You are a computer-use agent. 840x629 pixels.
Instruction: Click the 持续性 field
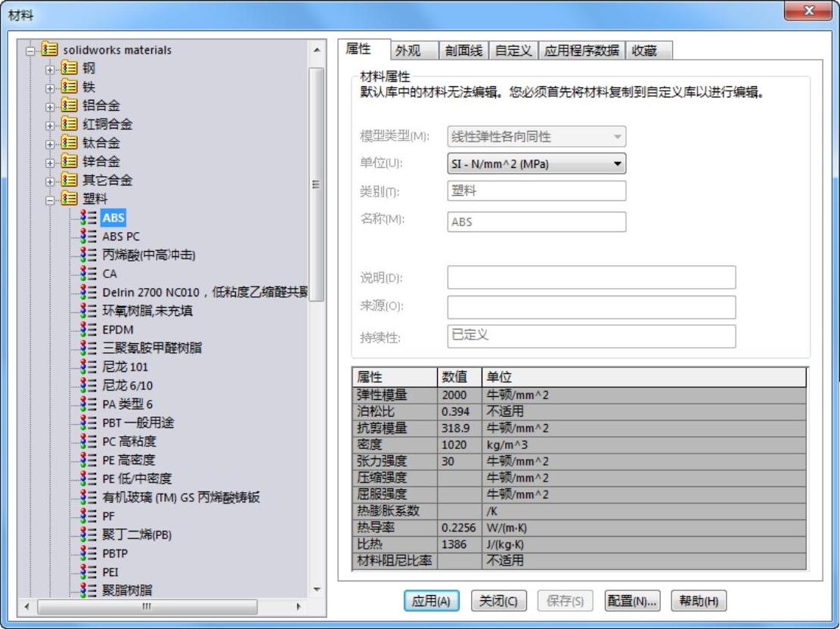591,336
